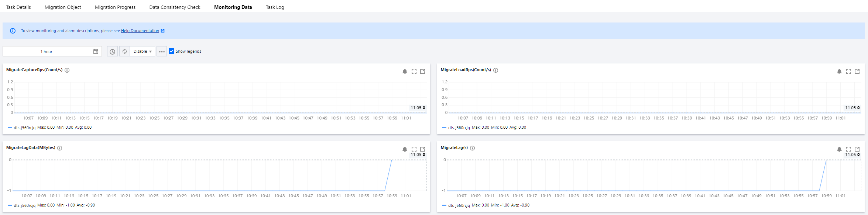Screen dimensions: 868x215
Task: Click the clock time granularity button
Action: click(112, 51)
